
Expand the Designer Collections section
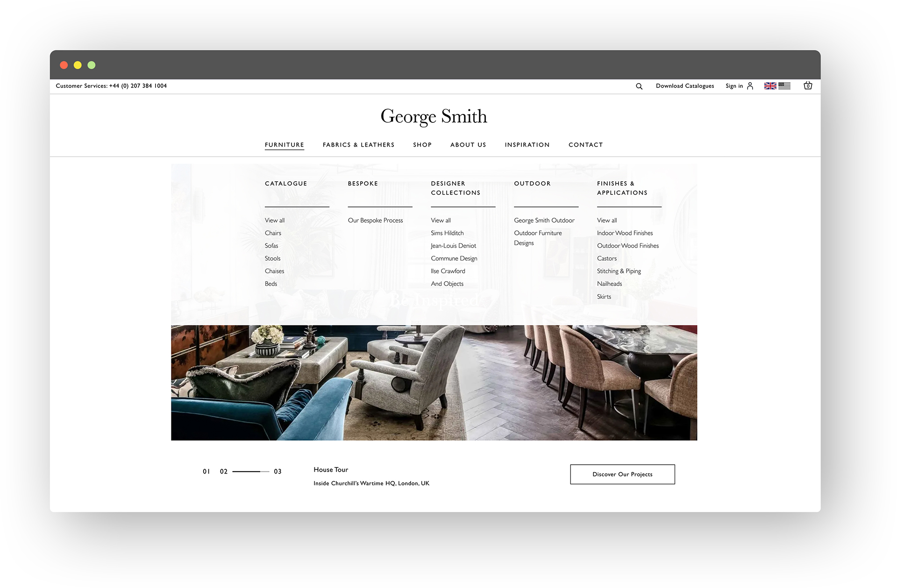click(455, 188)
